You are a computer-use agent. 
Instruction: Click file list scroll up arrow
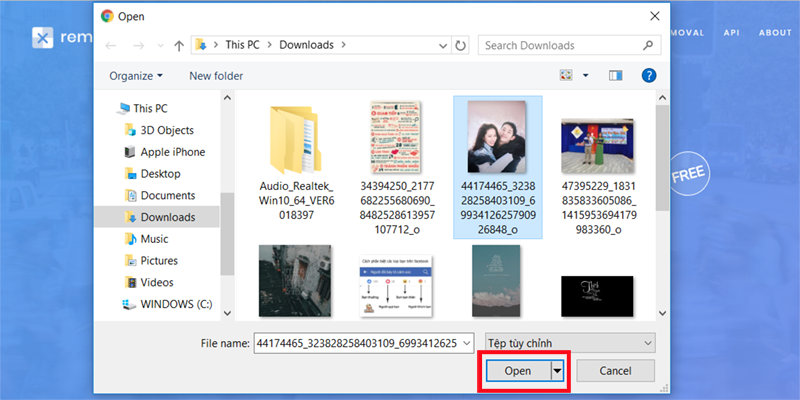662,97
